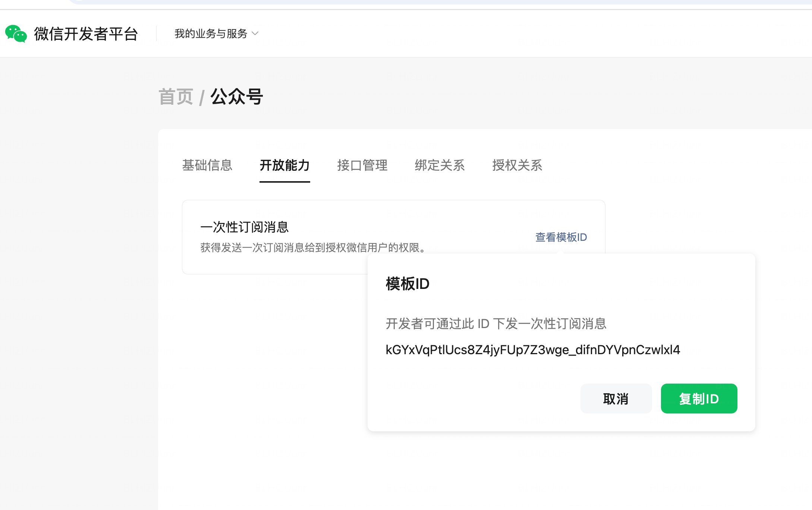Select the 开放能力 tab

(284, 165)
